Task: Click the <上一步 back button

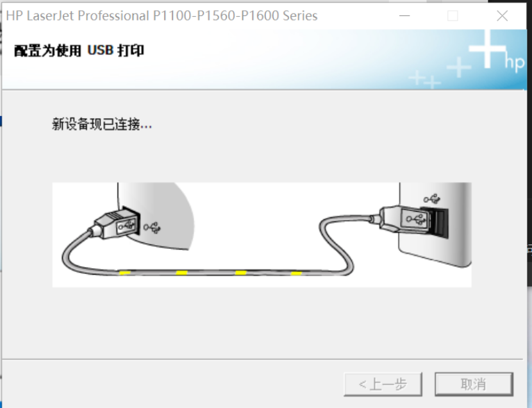Action: tap(383, 384)
